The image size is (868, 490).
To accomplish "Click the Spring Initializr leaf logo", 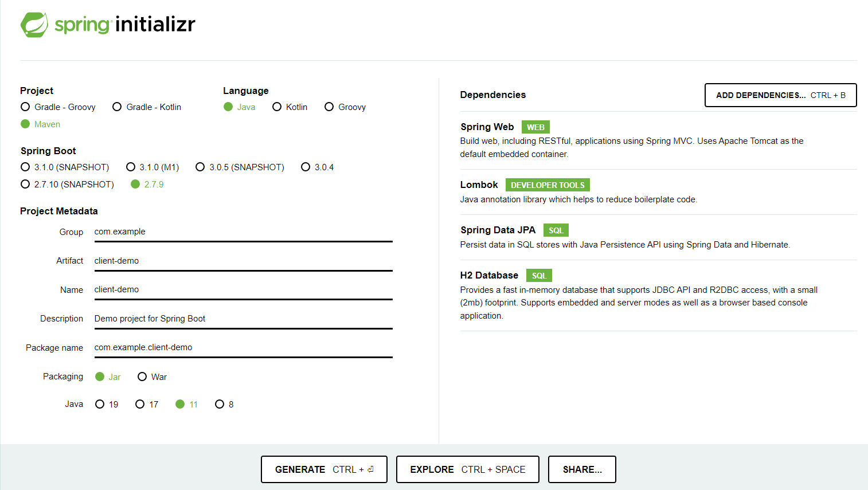I will (x=34, y=25).
